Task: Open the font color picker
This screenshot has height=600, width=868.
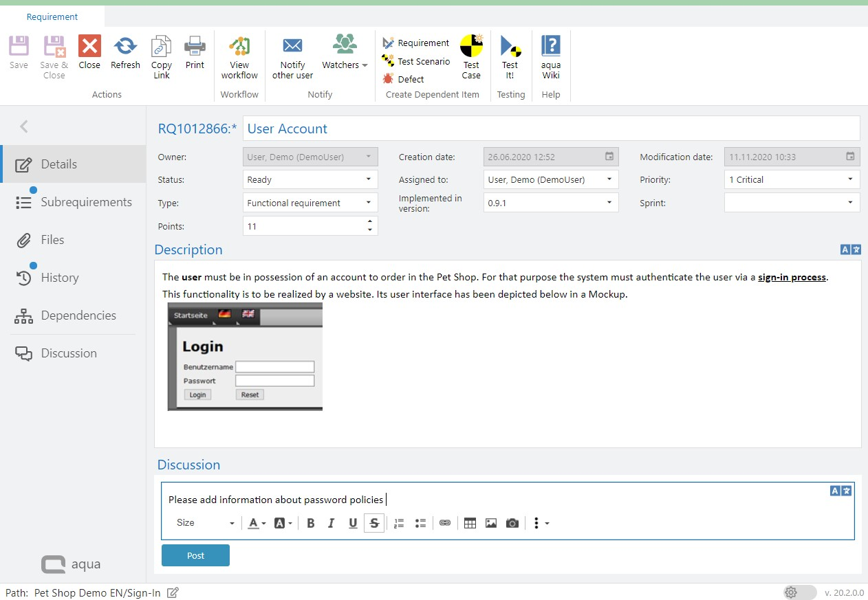Action: [256, 523]
